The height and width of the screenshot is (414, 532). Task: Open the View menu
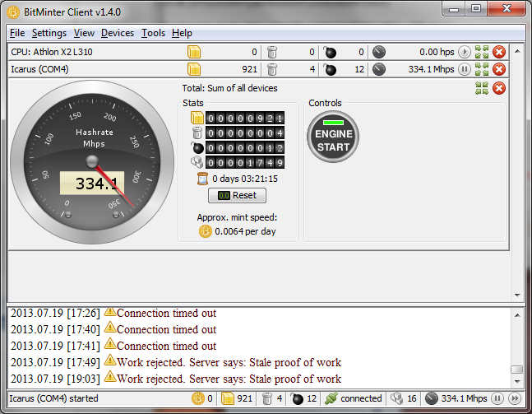(x=84, y=33)
